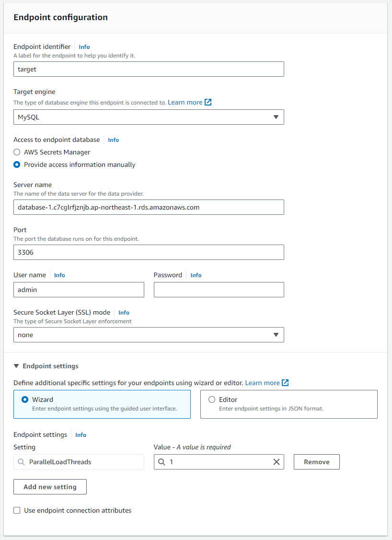The image size is (392, 540).
Task: Switch to the Editor JSON format option
Action: [289, 404]
